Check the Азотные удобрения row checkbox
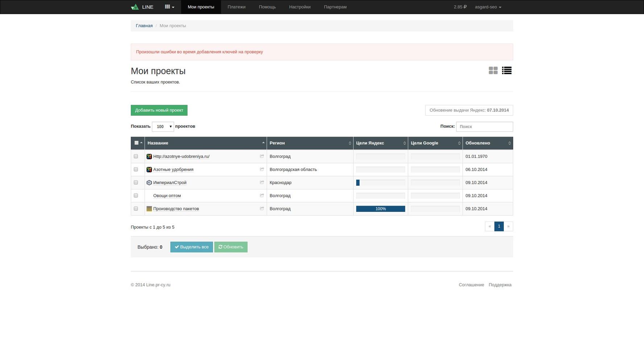The width and height of the screenshot is (644, 362). pyautogui.click(x=136, y=169)
